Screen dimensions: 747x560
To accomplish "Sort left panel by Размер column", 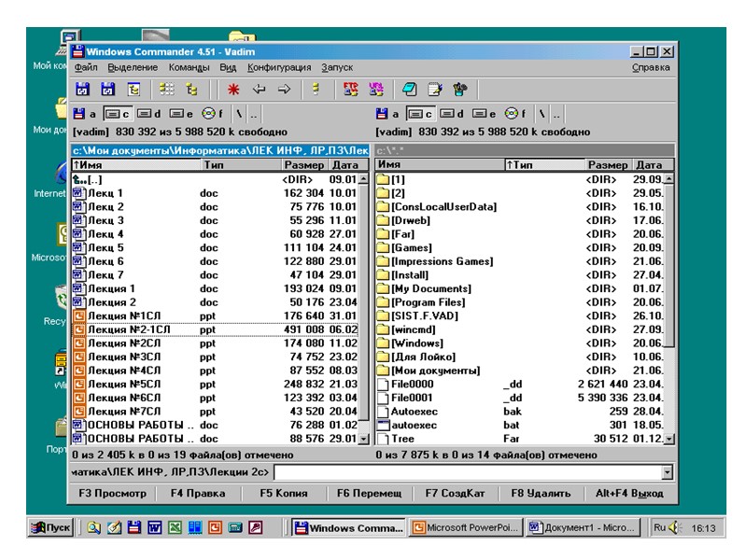I will coord(303,164).
